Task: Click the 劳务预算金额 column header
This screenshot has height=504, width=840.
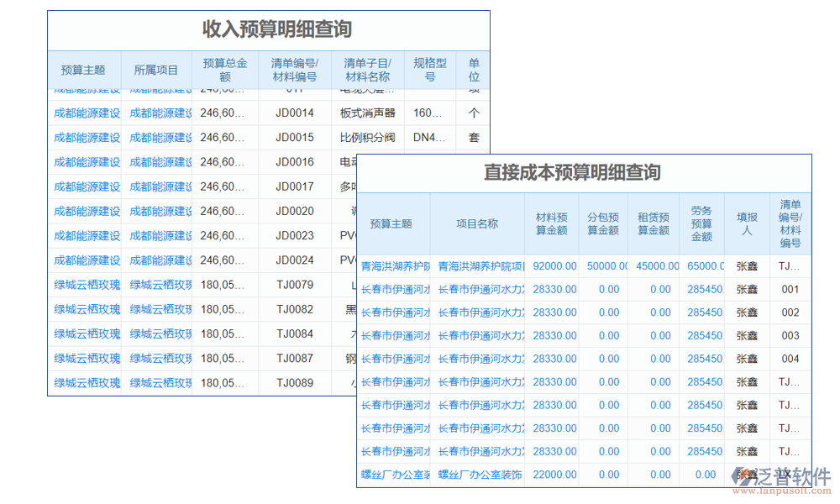Action: click(702, 223)
